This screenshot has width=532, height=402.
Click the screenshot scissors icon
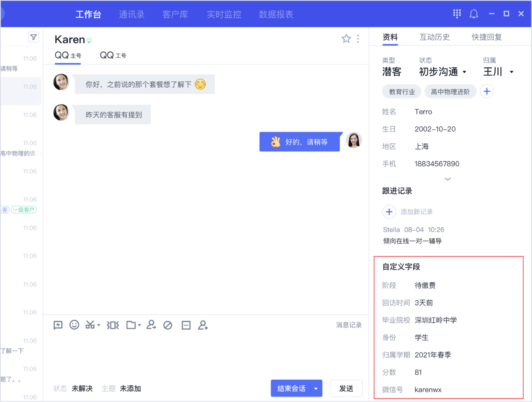point(90,325)
